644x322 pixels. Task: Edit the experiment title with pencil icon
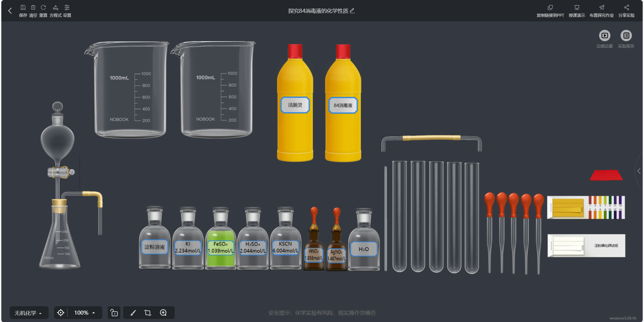(x=352, y=11)
